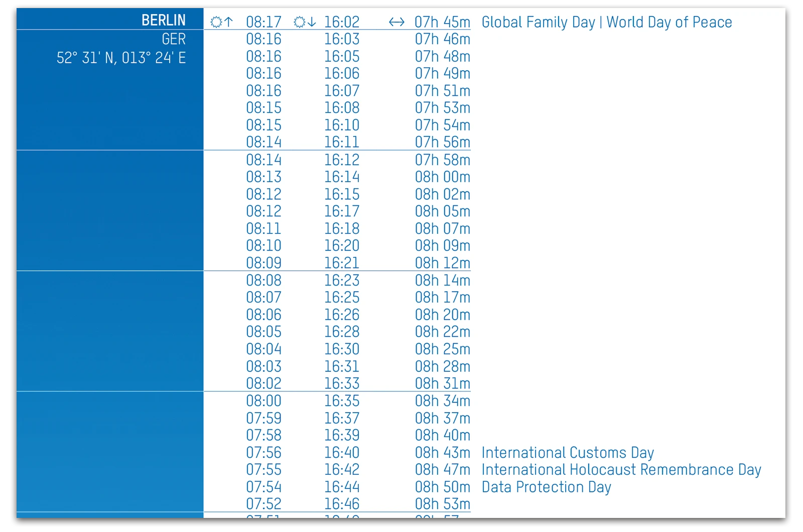Open the World Day of Peace entry
803x532 pixels.
[x=669, y=22]
